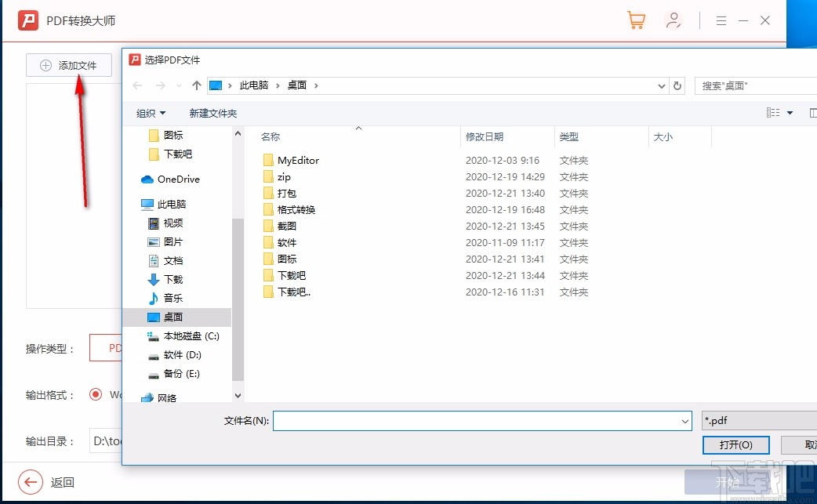817x504 pixels.
Task: Click the back navigation arrow
Action: click(137, 85)
